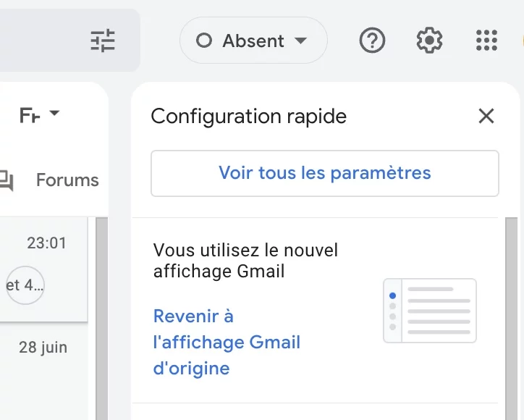
Task: Click the Forums chat bubbles icon
Action: 7,180
